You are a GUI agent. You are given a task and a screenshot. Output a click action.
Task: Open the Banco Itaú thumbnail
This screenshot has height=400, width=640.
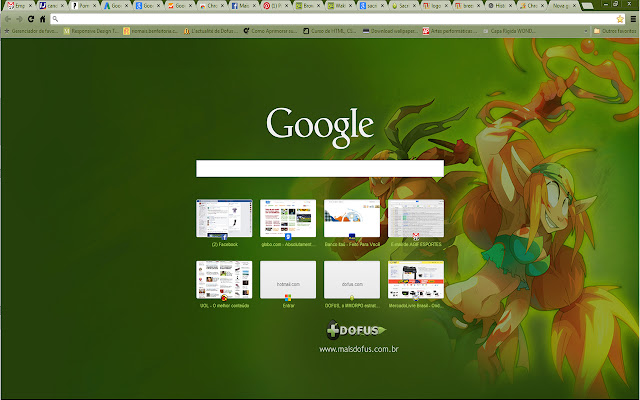point(352,218)
